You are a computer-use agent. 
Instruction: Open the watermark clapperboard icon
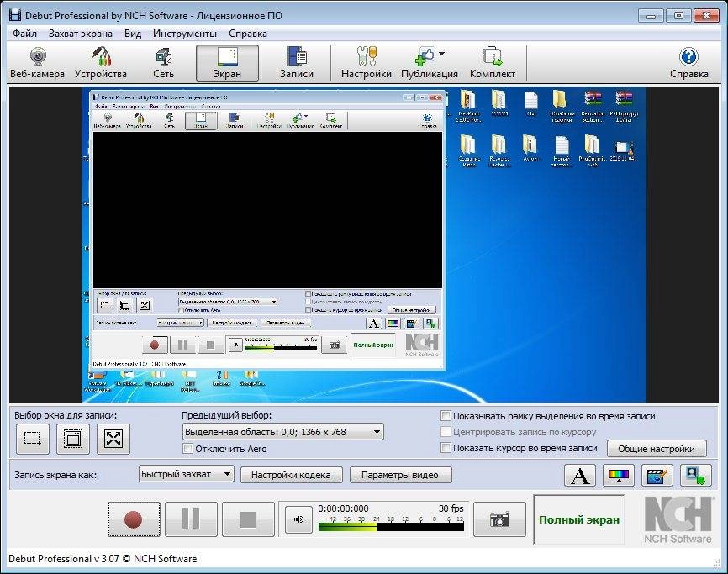click(657, 475)
